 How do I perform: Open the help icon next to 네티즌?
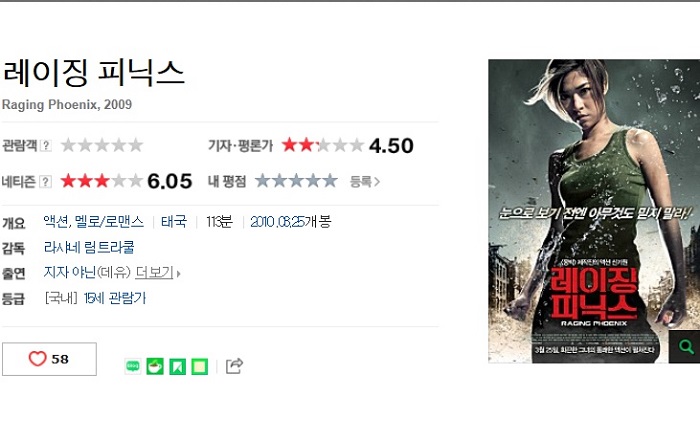tap(46, 182)
